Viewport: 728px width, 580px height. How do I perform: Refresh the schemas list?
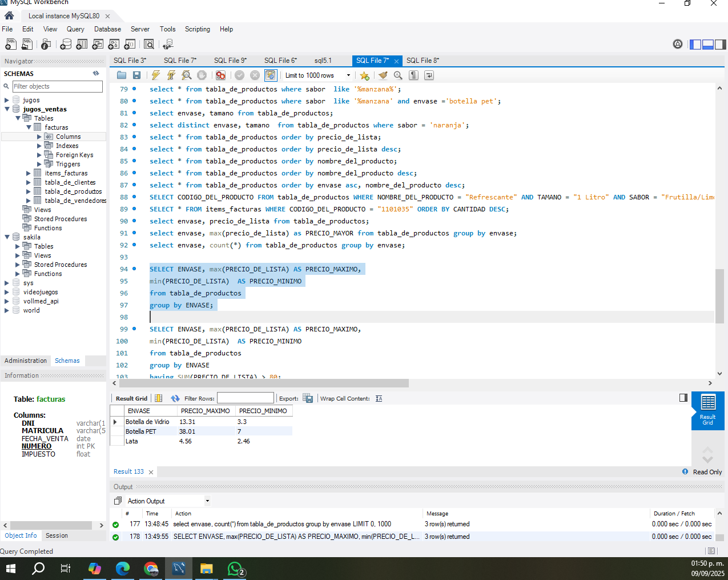pyautogui.click(x=96, y=73)
